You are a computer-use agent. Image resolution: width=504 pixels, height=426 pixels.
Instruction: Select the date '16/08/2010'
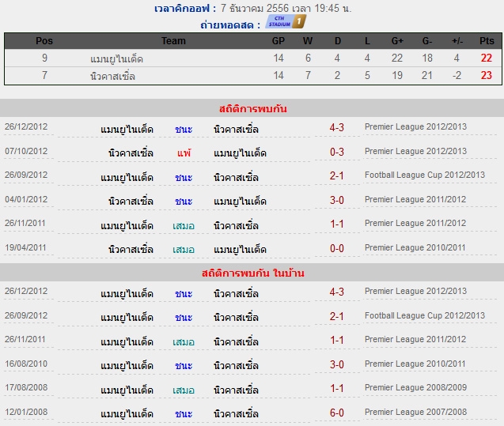tap(26, 364)
